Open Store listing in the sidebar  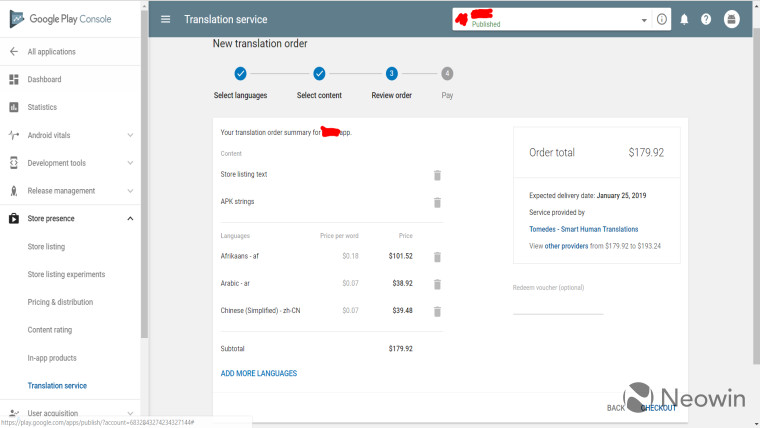(46, 246)
